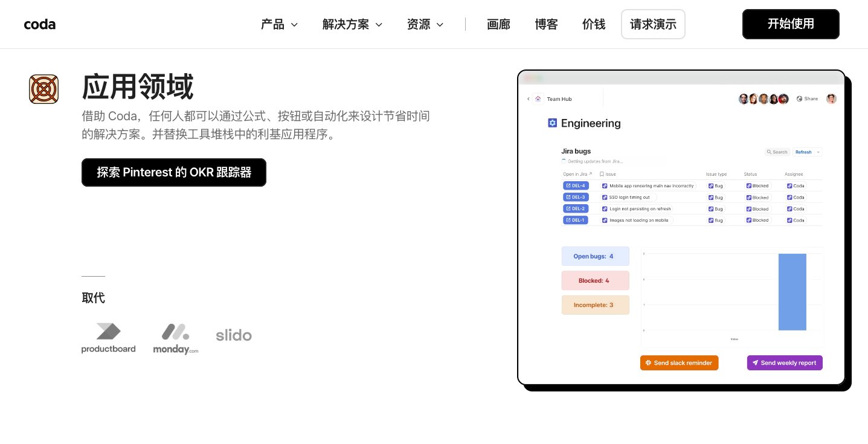Click the slido logo
The width and height of the screenshot is (868, 444).
[234, 335]
